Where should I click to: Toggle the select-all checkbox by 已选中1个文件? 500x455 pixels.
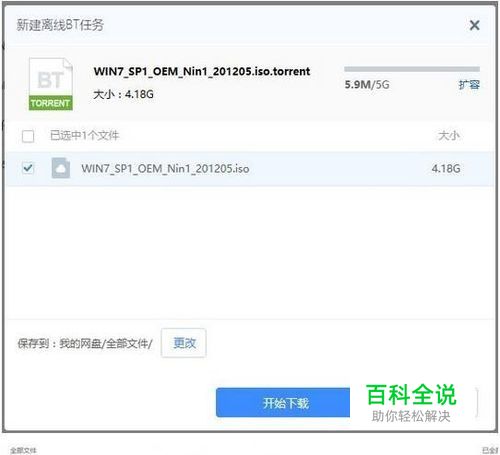pyautogui.click(x=28, y=136)
